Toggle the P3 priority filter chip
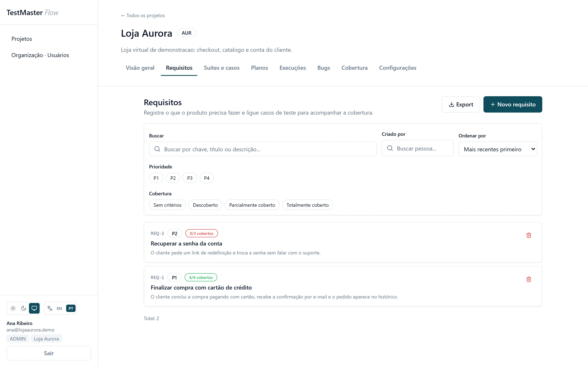Screen dimensions: 588x367 tap(190, 178)
